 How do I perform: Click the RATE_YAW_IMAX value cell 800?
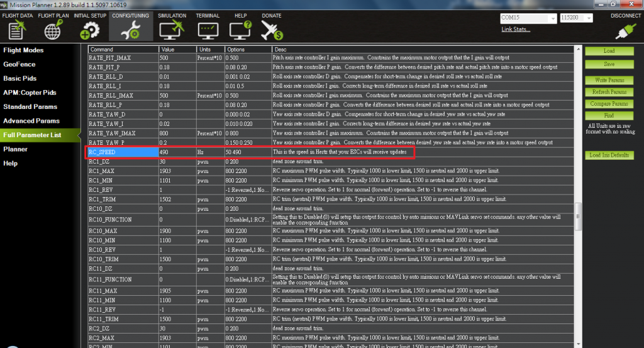tap(177, 133)
